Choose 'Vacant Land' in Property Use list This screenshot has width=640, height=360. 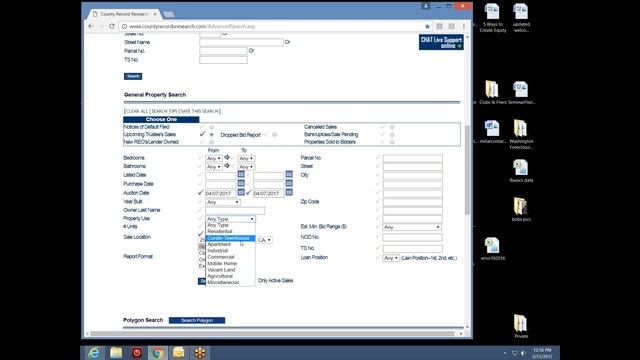(230, 270)
